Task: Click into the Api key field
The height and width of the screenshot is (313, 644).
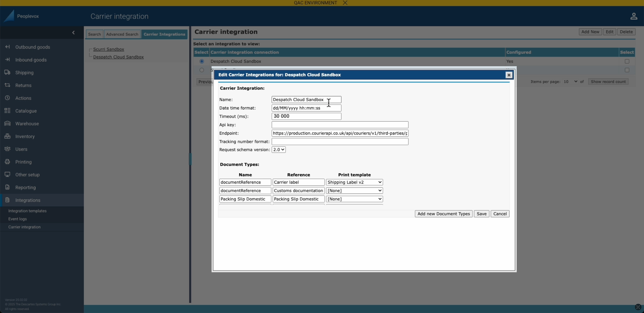Action: click(x=340, y=125)
